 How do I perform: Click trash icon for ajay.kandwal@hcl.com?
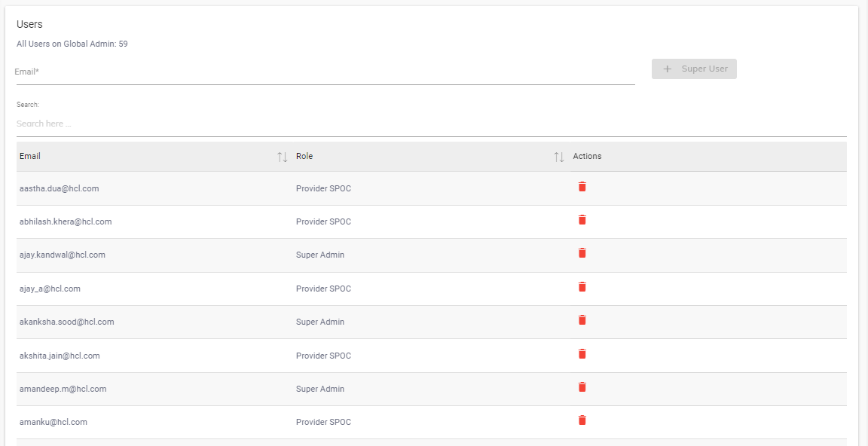[x=582, y=253]
